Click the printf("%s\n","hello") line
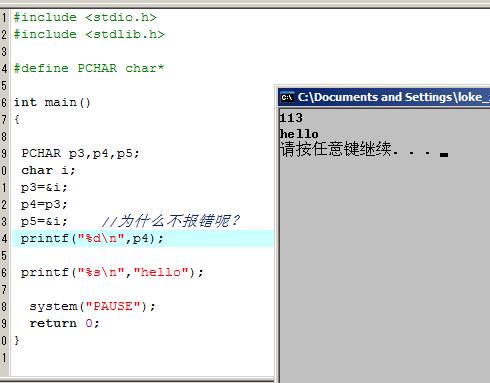Image resolution: width=490 pixels, height=383 pixels. (x=112, y=273)
